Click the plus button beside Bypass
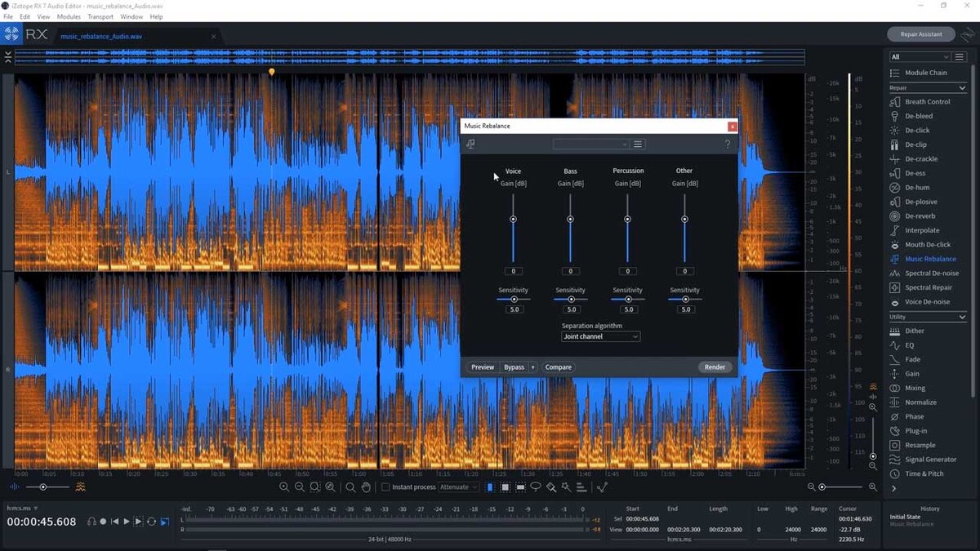 (x=532, y=367)
